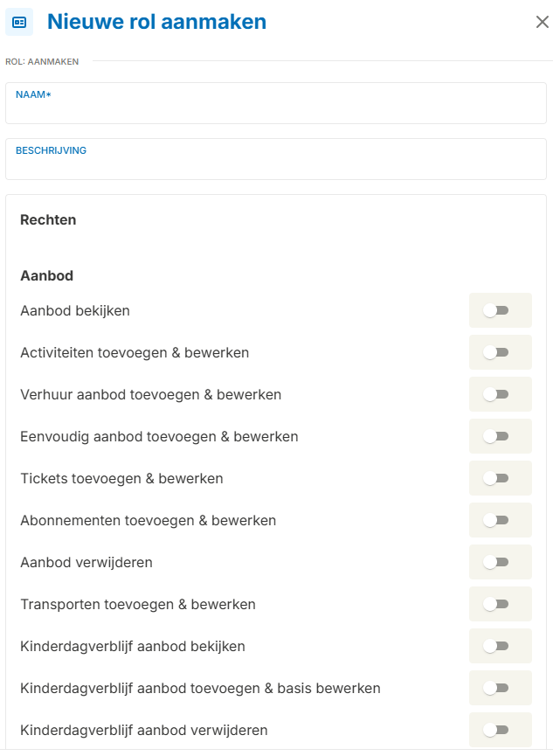Enable Kinderdagverblijf aanbod toevoegen & basis bewerken
This screenshot has width=553, height=756.
(x=496, y=688)
